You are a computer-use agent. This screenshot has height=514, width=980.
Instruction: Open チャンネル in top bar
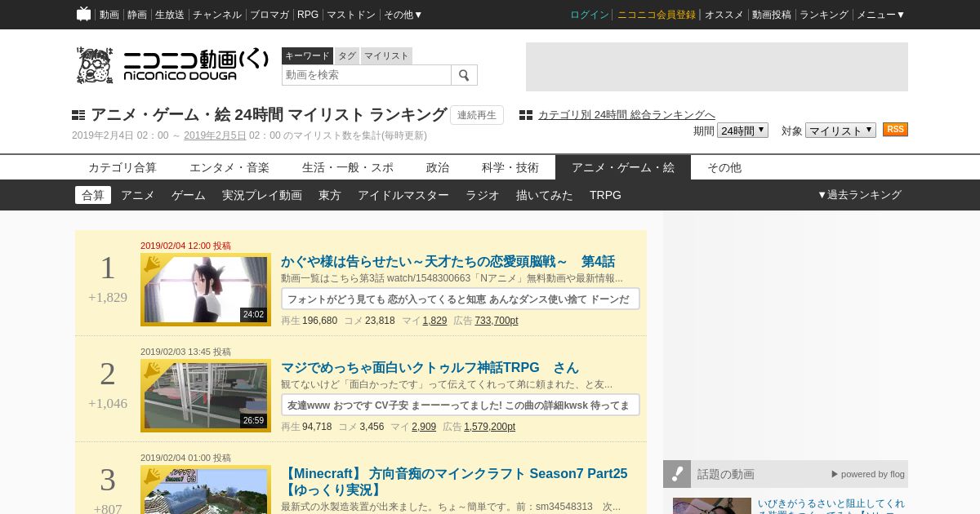click(217, 15)
